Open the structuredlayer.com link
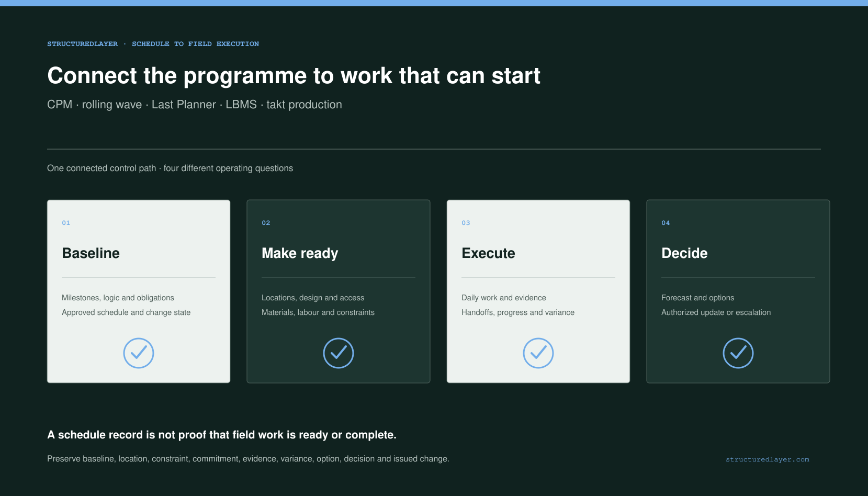The height and width of the screenshot is (496, 868). [768, 459]
